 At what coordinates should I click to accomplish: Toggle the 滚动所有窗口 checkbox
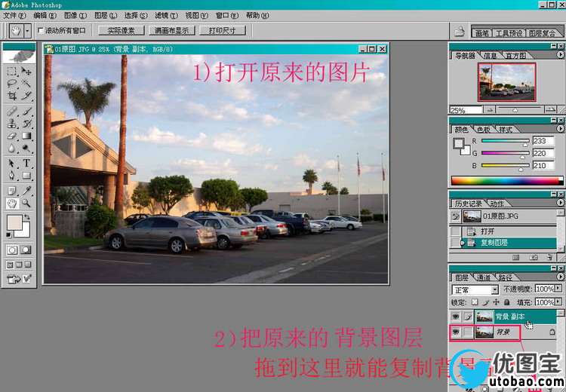[x=41, y=31]
